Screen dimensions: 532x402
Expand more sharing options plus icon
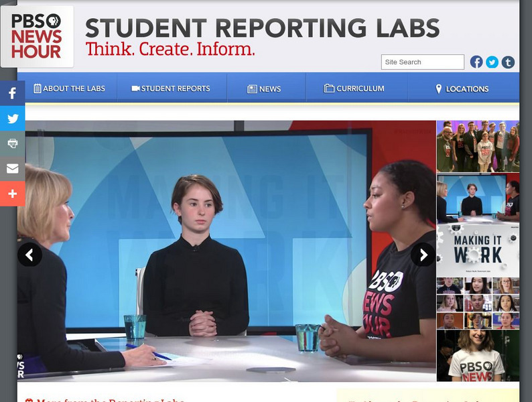pyautogui.click(x=13, y=194)
